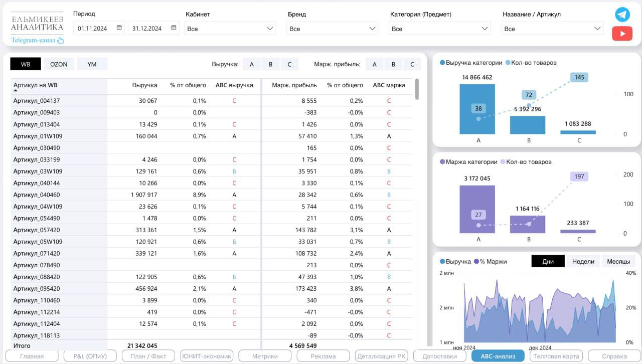The width and height of the screenshot is (642, 364).
Task: Filter Марж. прибыль by class B
Action: click(x=393, y=64)
